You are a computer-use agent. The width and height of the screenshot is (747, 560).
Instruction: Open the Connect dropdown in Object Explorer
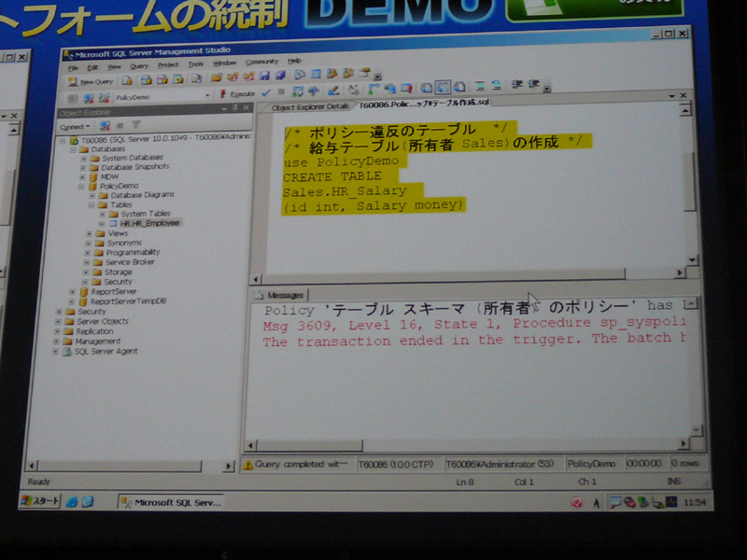[x=75, y=127]
